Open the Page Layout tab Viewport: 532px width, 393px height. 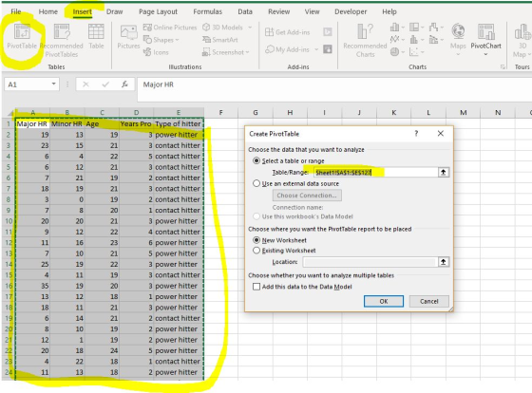pos(158,11)
